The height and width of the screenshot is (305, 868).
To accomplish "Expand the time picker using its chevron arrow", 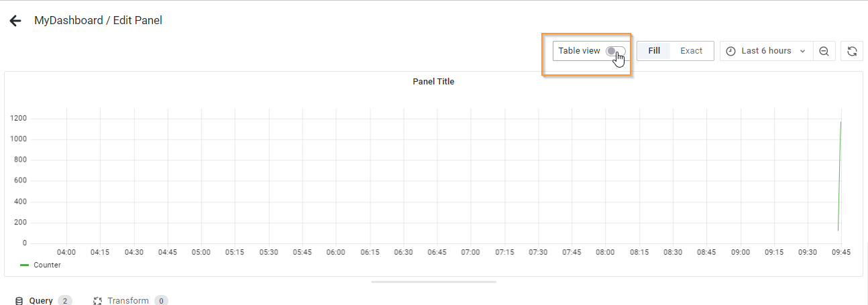I will [802, 51].
